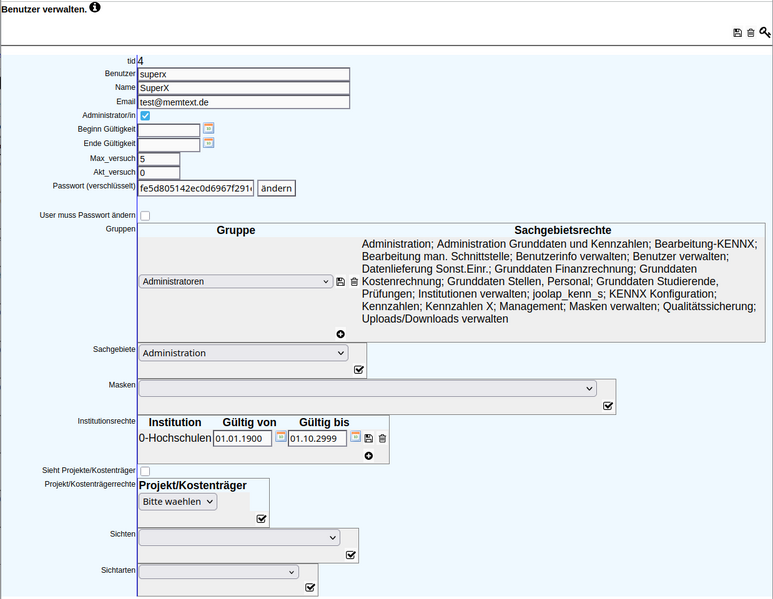Uncheck the Administrator/in checkbox
This screenshot has height=599, width=773.
145,116
